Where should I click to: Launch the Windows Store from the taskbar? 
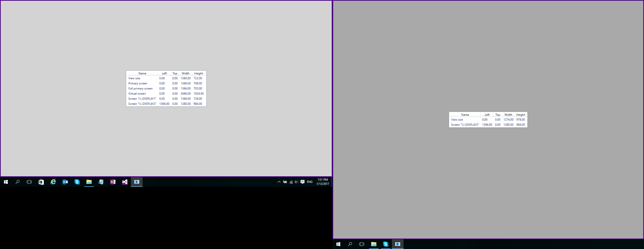[41, 182]
